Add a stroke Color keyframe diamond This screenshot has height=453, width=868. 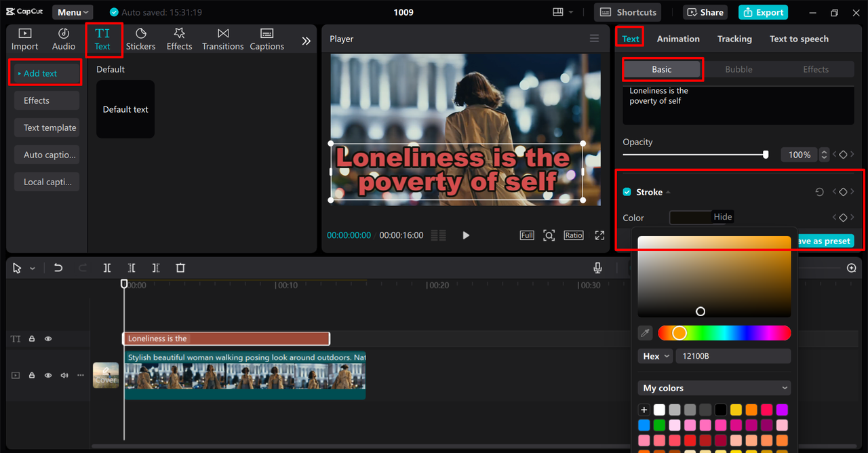tap(843, 217)
